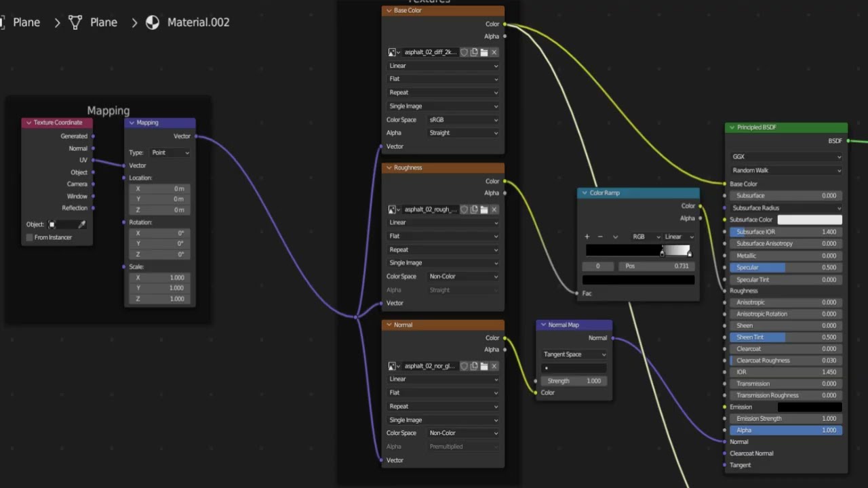The image size is (868, 488).
Task: Open Base Color node's Alpha Straight dropdown
Action: [x=464, y=133]
